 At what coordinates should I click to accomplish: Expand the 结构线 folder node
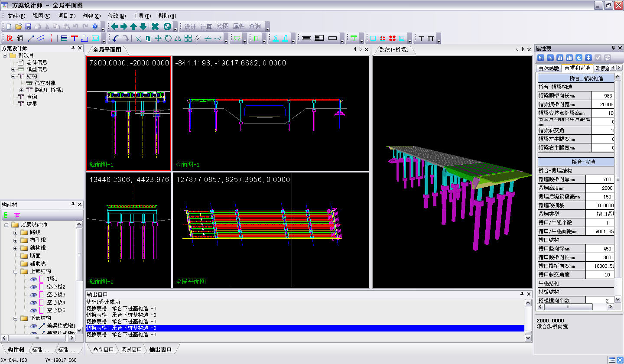(15, 248)
